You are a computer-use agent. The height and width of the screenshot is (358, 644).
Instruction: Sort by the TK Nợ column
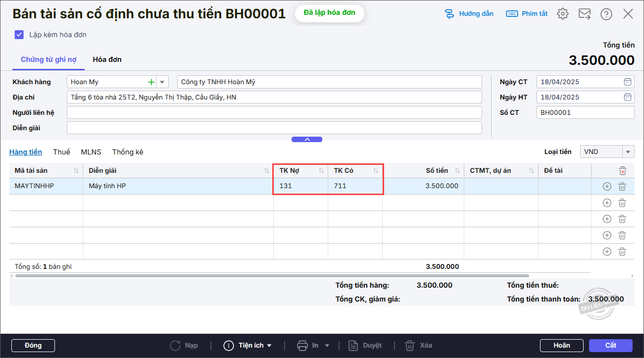click(321, 171)
